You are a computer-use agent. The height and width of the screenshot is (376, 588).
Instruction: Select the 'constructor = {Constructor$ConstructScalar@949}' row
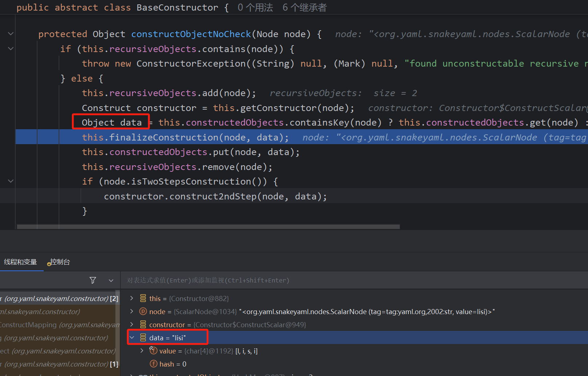click(x=354, y=325)
